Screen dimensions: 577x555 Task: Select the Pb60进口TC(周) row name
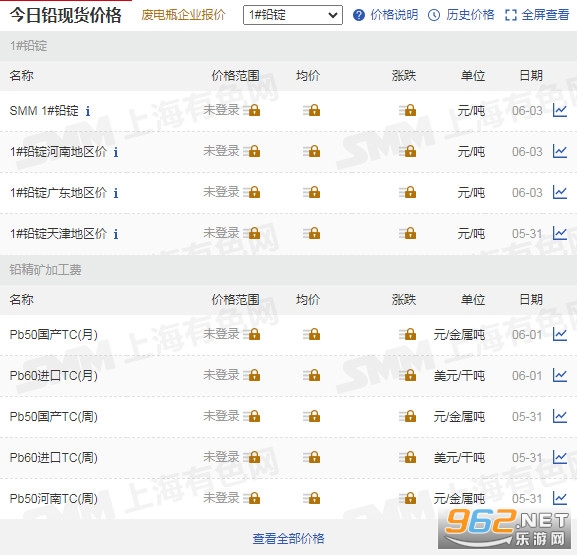point(54,457)
